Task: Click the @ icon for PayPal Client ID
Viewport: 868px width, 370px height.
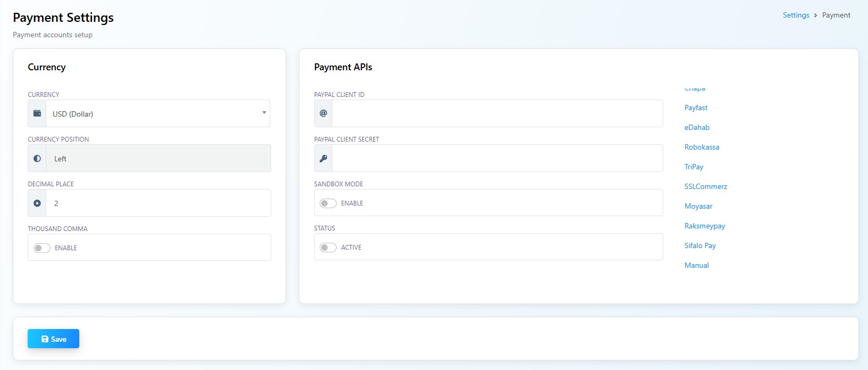Action: [x=323, y=113]
